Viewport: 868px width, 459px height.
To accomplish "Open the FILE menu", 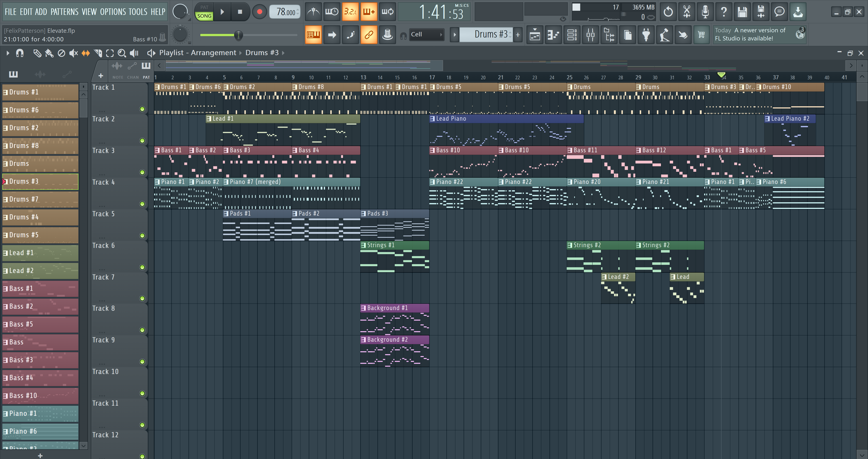I will (10, 12).
